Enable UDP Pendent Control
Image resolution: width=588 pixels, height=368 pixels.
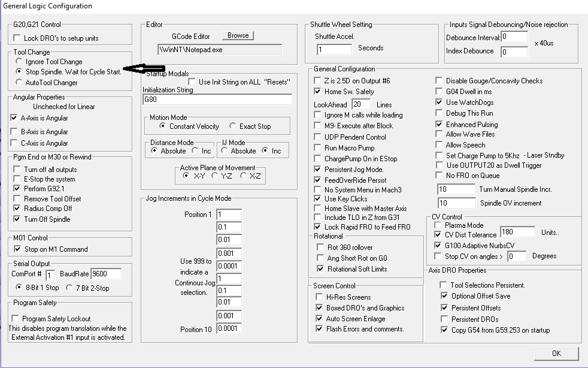[317, 137]
